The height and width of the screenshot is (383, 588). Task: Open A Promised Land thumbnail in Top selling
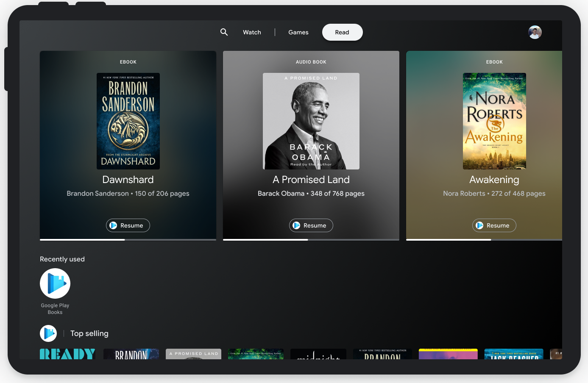pos(193,354)
